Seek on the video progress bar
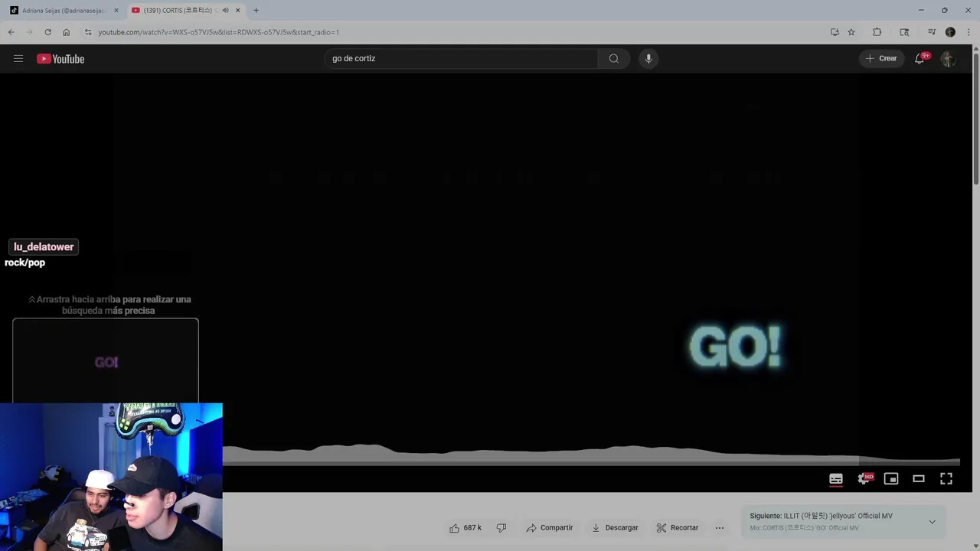 point(591,462)
